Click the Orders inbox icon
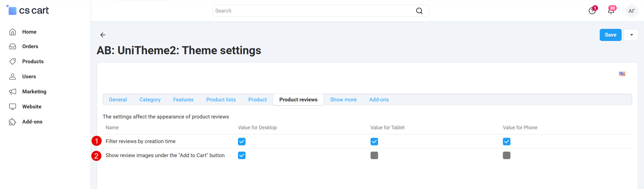Image resolution: width=644 pixels, height=189 pixels. (x=13, y=46)
